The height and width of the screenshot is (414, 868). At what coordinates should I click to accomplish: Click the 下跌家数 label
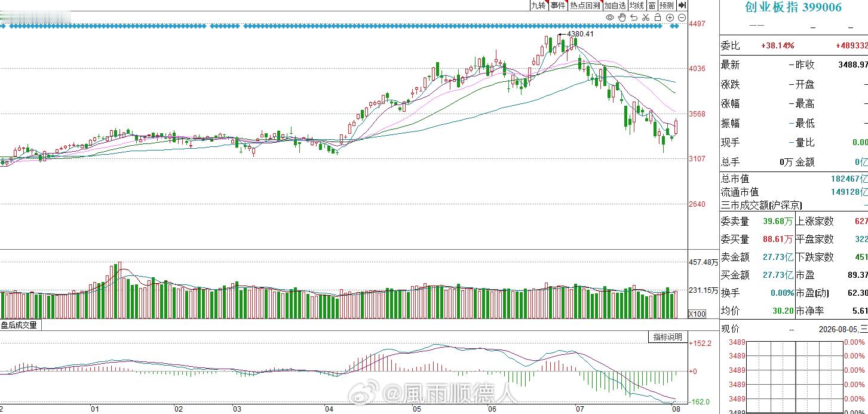click(x=814, y=257)
